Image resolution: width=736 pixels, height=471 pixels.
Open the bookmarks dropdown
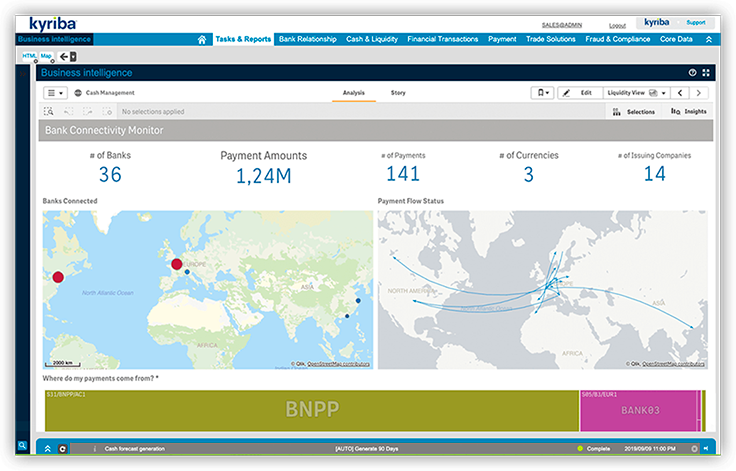click(542, 92)
